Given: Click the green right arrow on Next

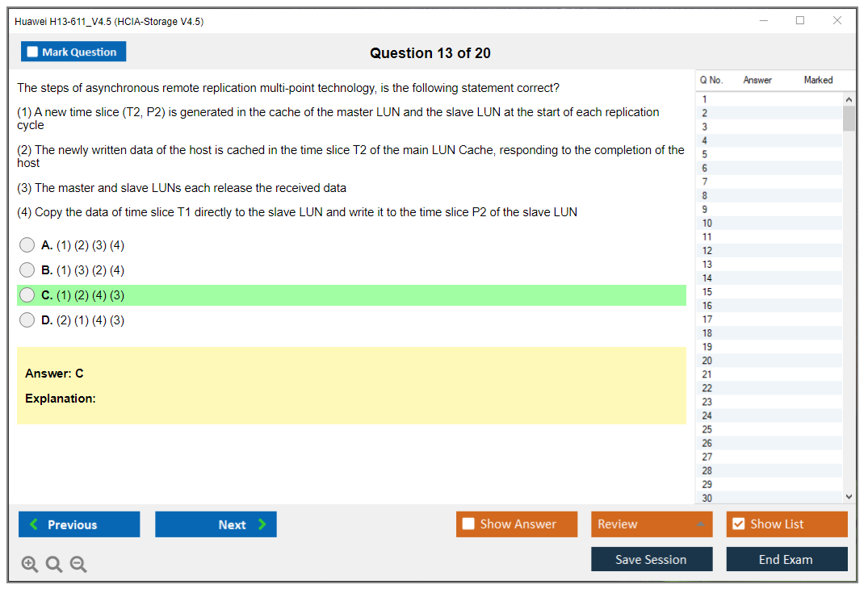Looking at the screenshot, I should point(262,524).
